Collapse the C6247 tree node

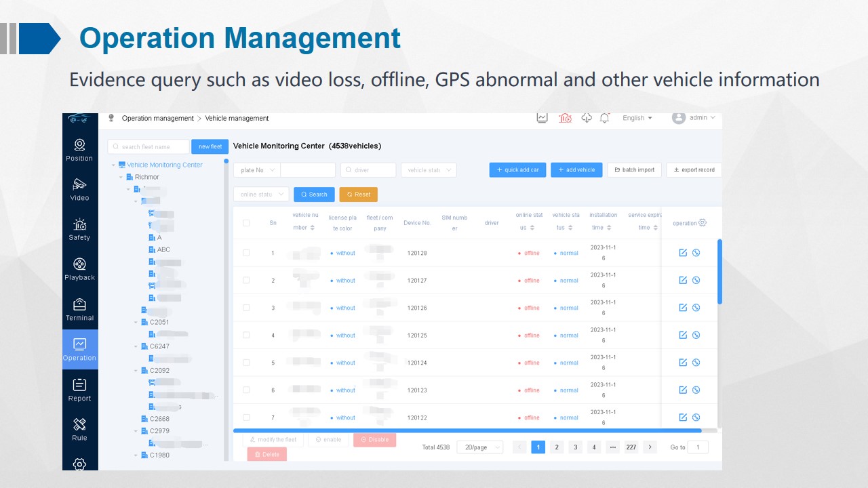136,346
